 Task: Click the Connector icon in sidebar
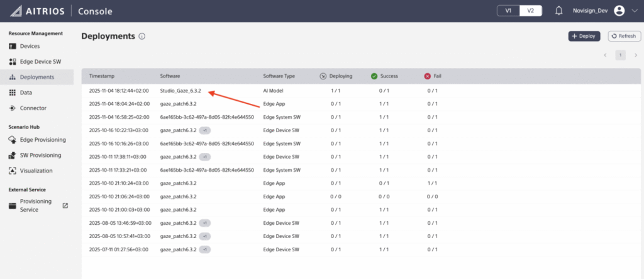[x=13, y=108]
